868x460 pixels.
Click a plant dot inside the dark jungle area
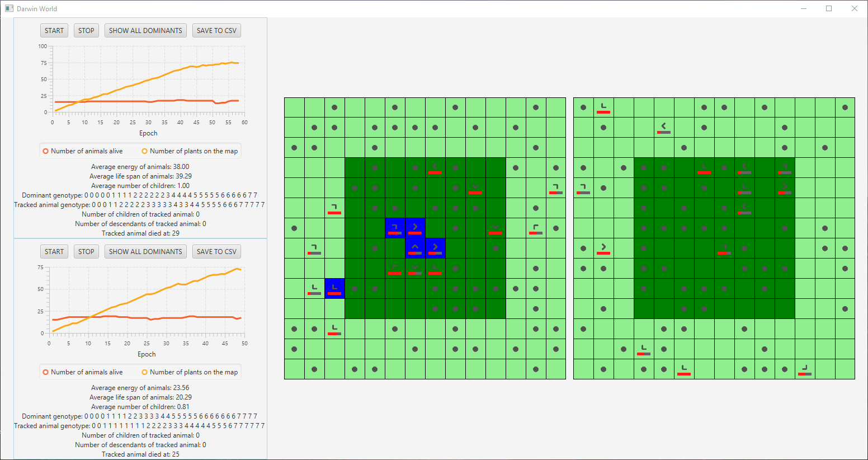click(x=375, y=167)
